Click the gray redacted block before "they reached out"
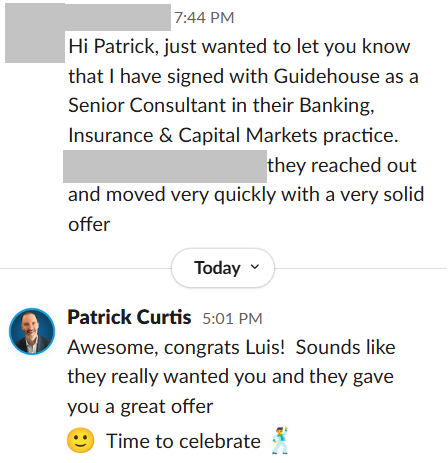Image resolution: width=448 pixels, height=463 pixels. 165,166
